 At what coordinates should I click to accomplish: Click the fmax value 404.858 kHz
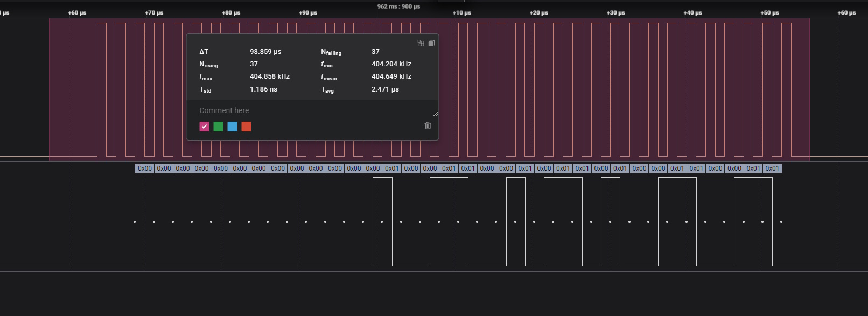(270, 76)
